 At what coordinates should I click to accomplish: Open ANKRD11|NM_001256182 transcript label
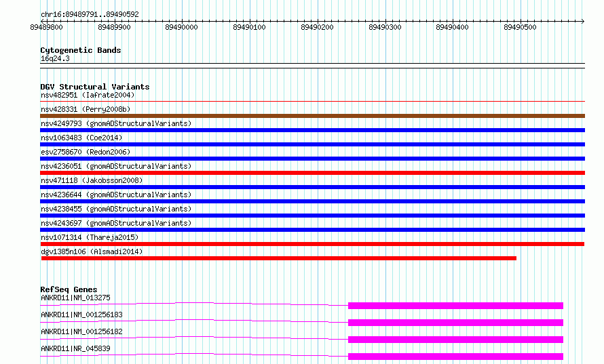coord(81,331)
